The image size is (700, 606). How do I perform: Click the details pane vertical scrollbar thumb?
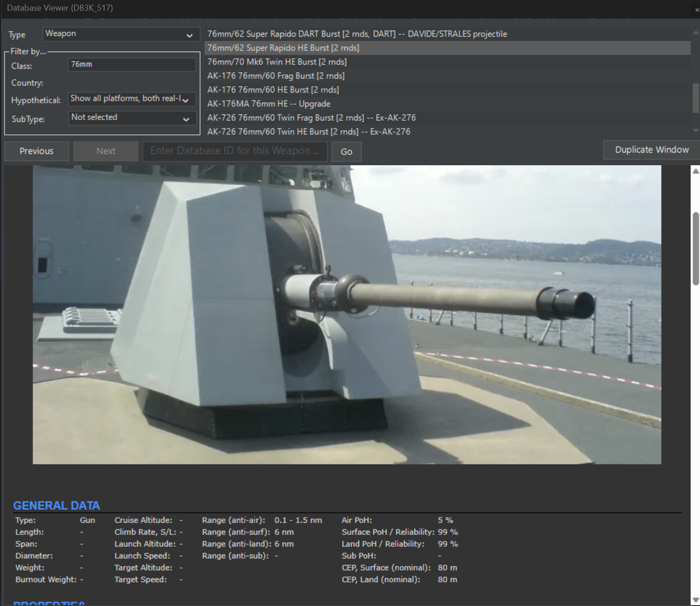click(x=696, y=249)
